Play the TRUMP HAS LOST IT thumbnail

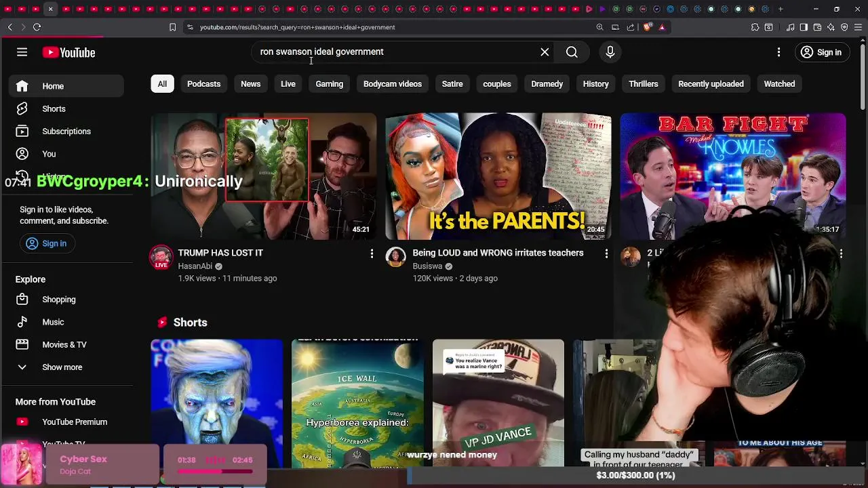(x=264, y=176)
